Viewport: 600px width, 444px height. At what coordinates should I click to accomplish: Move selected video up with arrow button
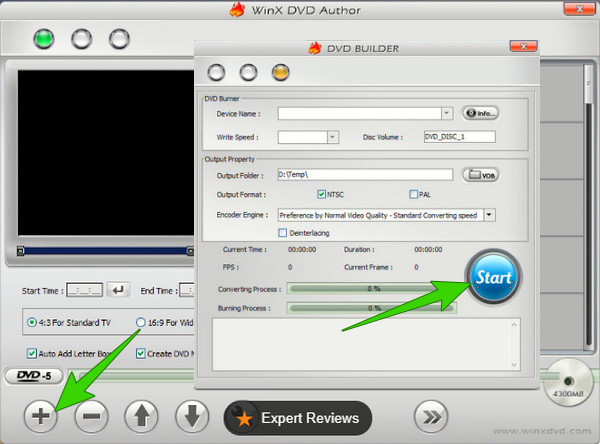coord(142,416)
